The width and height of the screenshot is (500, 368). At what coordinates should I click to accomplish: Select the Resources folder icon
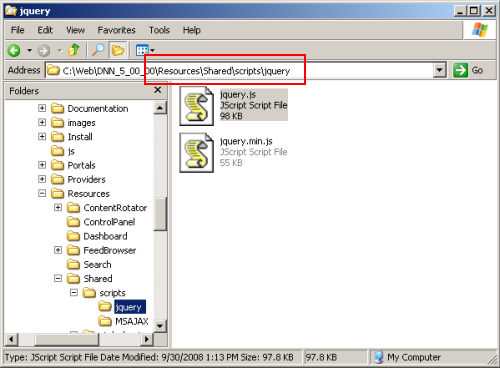pos(57,193)
